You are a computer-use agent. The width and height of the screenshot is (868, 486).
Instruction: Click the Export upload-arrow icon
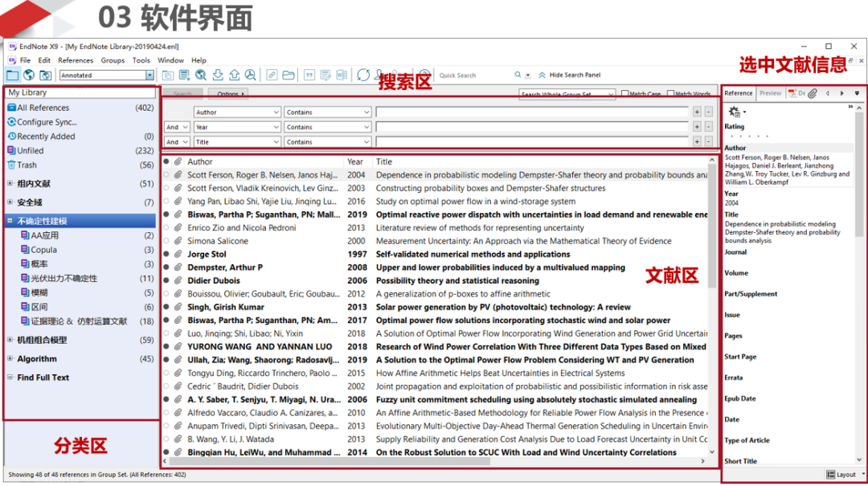(234, 76)
